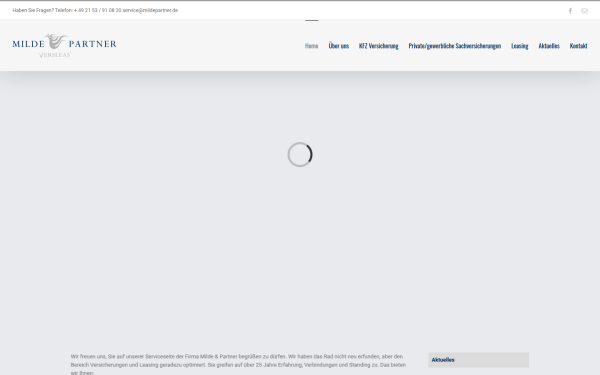600x375 pixels.
Task: Open the Kontakt page
Action: point(578,46)
